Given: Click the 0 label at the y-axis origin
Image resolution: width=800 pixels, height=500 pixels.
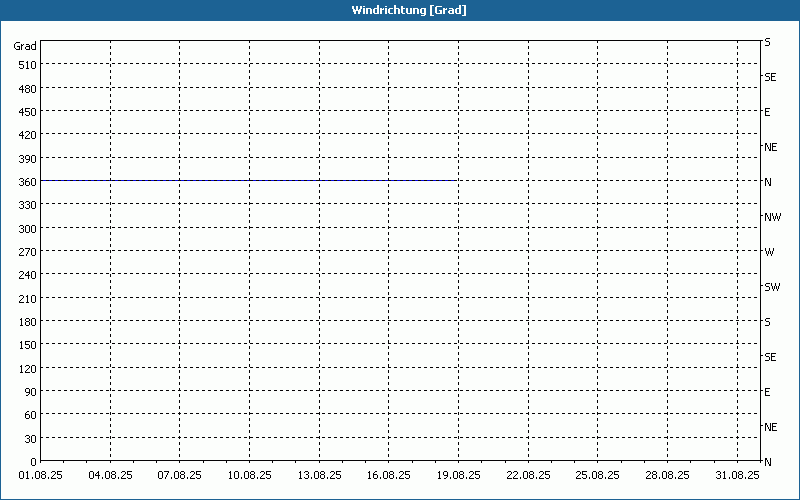Looking at the screenshot, I should (34, 462).
